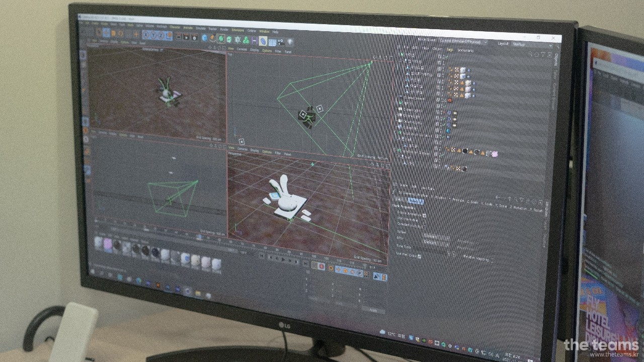Viewport: 644px width, 362px height.
Task: Toggle the Use Pref. Color checkbox
Action: coord(419,256)
